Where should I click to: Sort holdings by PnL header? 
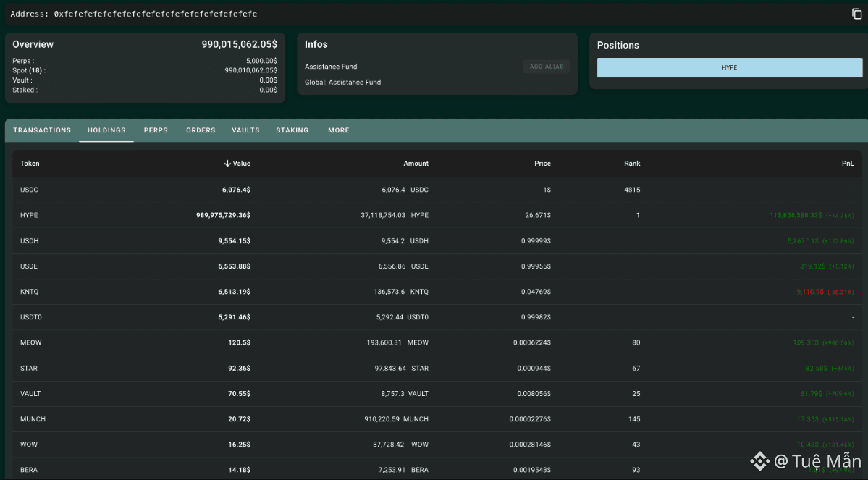tap(847, 164)
